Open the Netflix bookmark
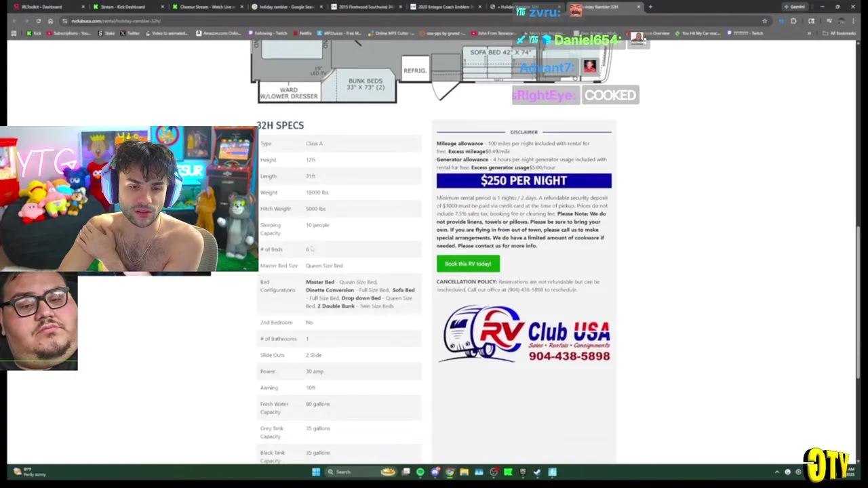Screen dimensions: 868x488 point(302,33)
